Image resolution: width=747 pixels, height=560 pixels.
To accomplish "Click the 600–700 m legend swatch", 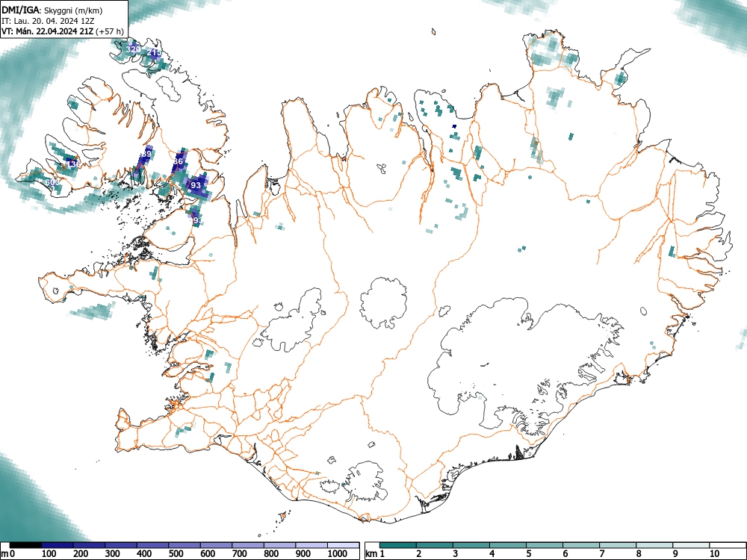I will [x=216, y=545].
